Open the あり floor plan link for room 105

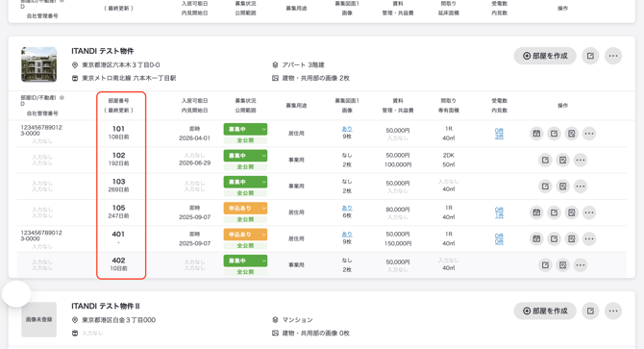coord(347,209)
